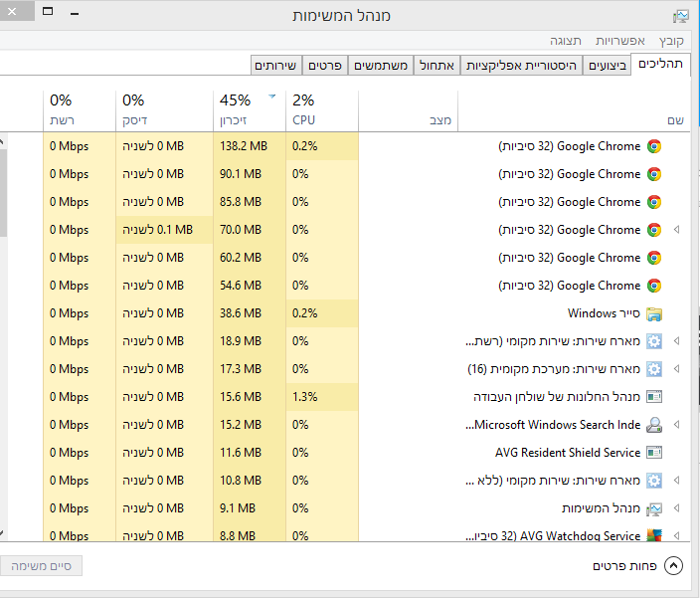Open the תצוגה menu
Image resolution: width=700 pixels, height=598 pixels.
click(566, 41)
